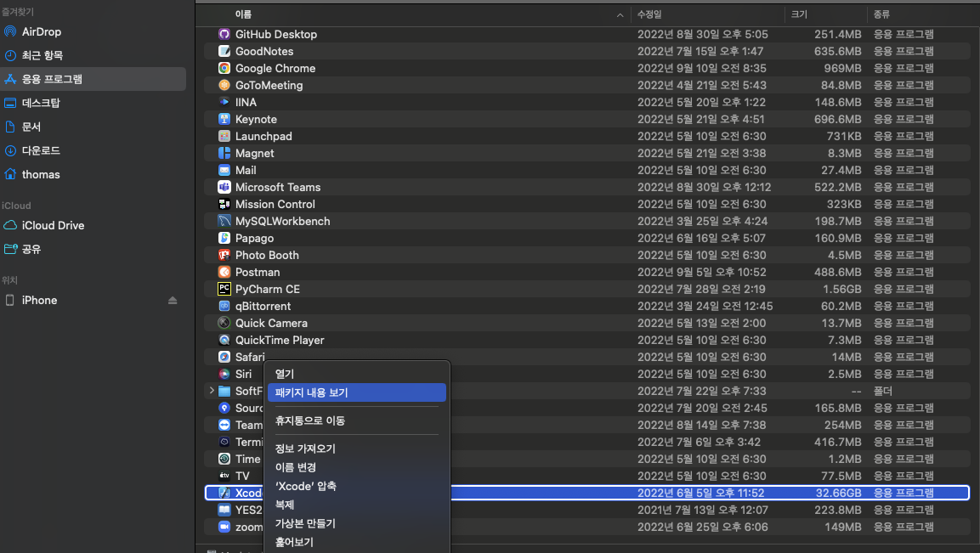Click the Siri app icon
The height and width of the screenshot is (553, 980).
pyautogui.click(x=224, y=374)
